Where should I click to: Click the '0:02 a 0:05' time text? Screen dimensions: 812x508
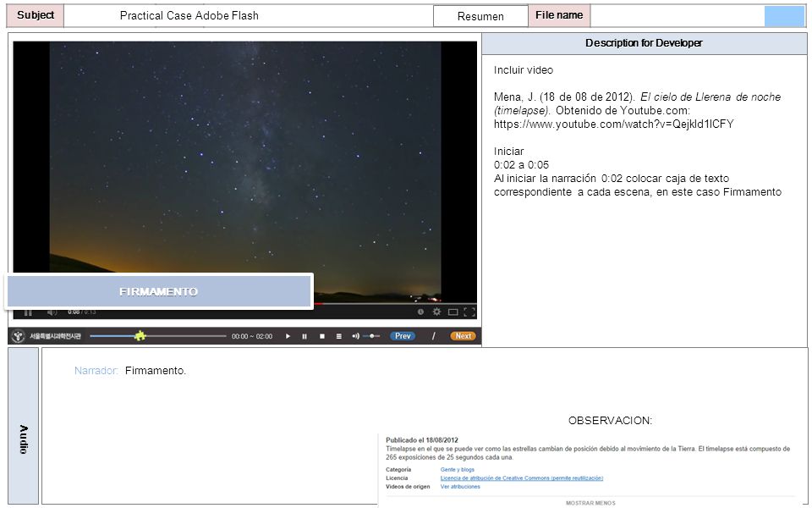pyautogui.click(x=521, y=165)
